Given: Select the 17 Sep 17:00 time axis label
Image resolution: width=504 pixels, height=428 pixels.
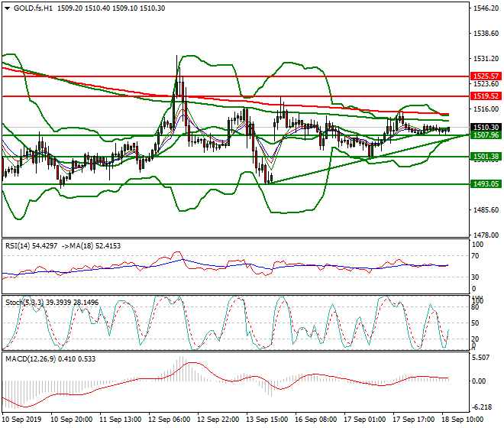Looking at the screenshot, I should point(413,420).
